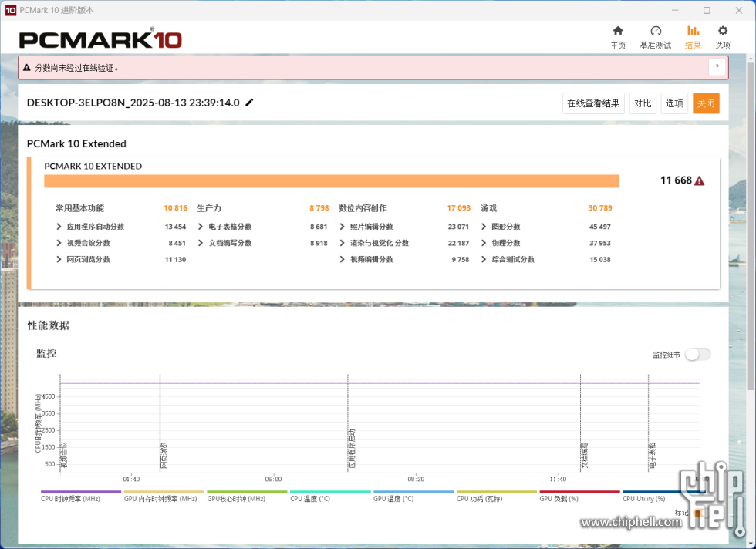The width and height of the screenshot is (756, 549).
Task: Expand the 应用程序启动分数 row
Action: pyautogui.click(x=59, y=227)
